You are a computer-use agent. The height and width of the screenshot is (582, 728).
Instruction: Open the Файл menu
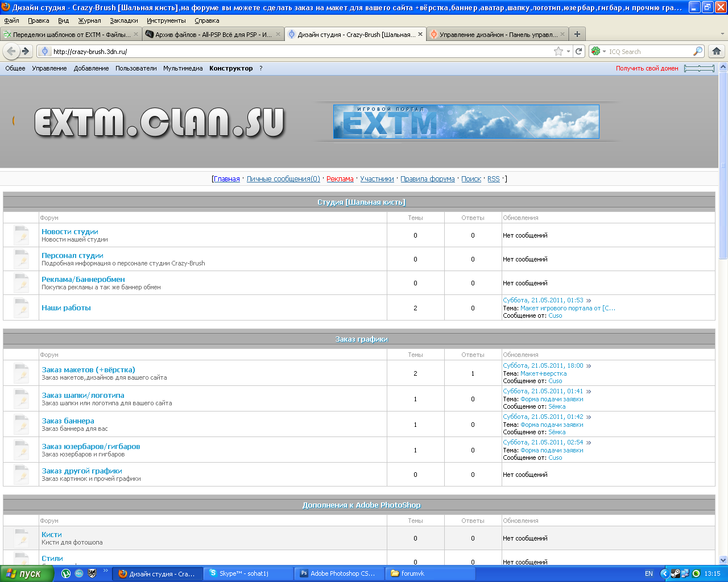[x=11, y=20]
